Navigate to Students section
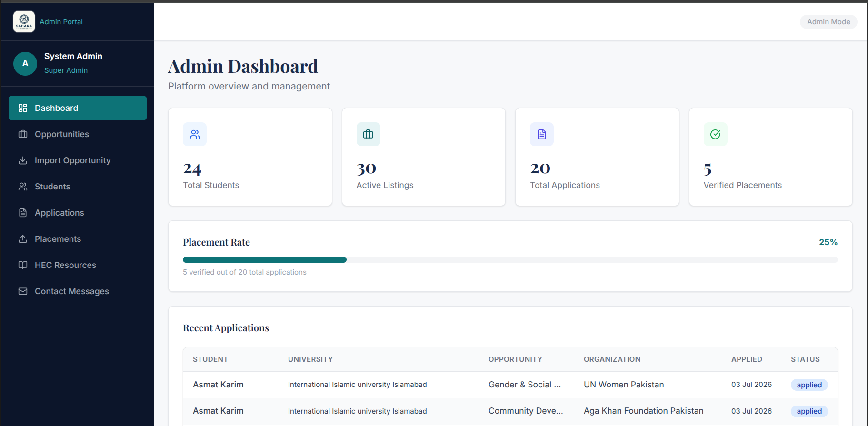The image size is (868, 426). [x=78, y=187]
